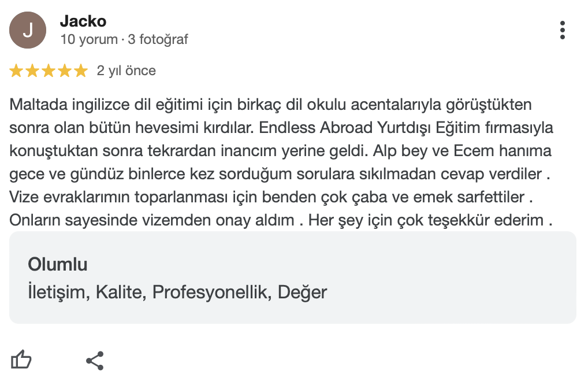
Task: Open the three-dot more options menu
Action: (563, 30)
